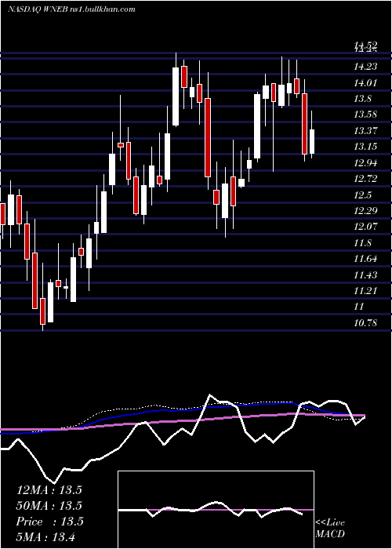
Task: Click the 12MA : 13.5 readout
Action: 49,490
